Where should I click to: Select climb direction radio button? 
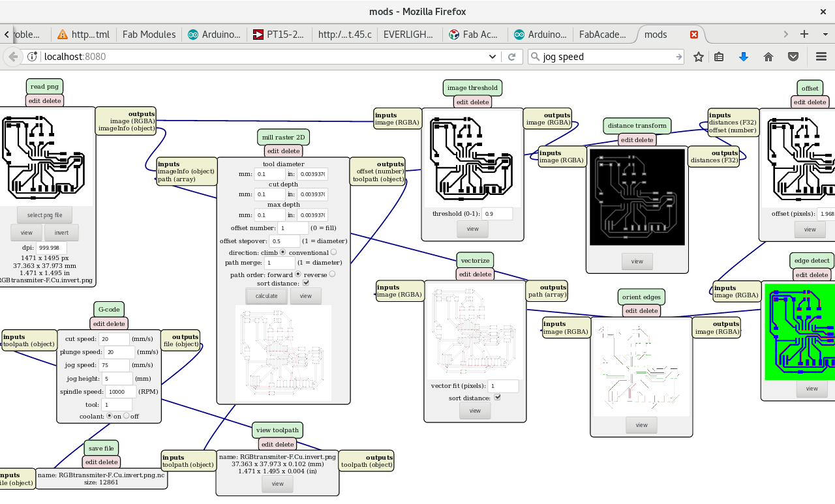(283, 252)
